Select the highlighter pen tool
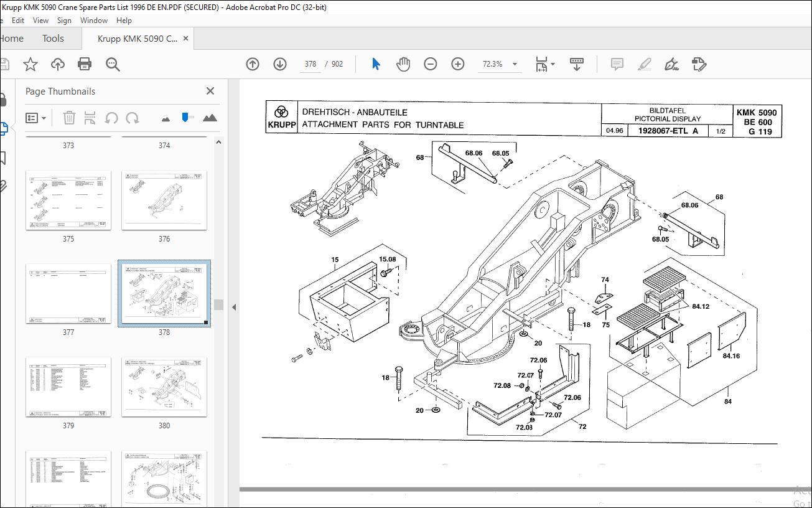812x508 pixels. coord(644,63)
